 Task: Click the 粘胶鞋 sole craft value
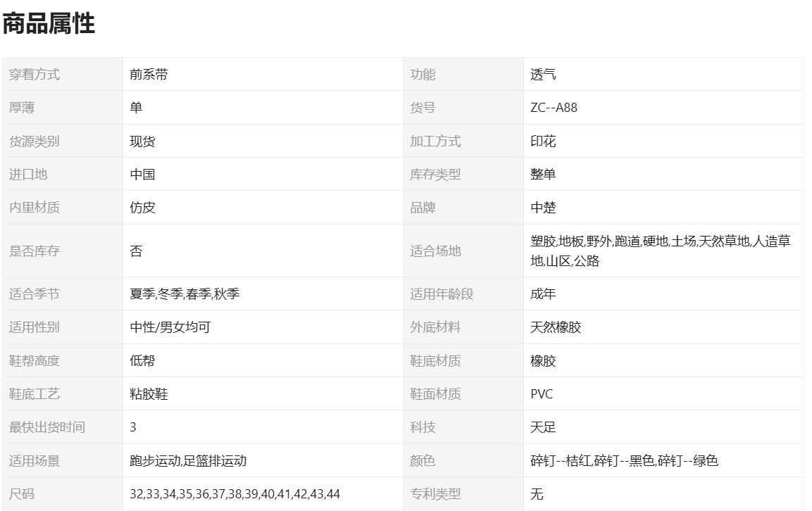[149, 394]
